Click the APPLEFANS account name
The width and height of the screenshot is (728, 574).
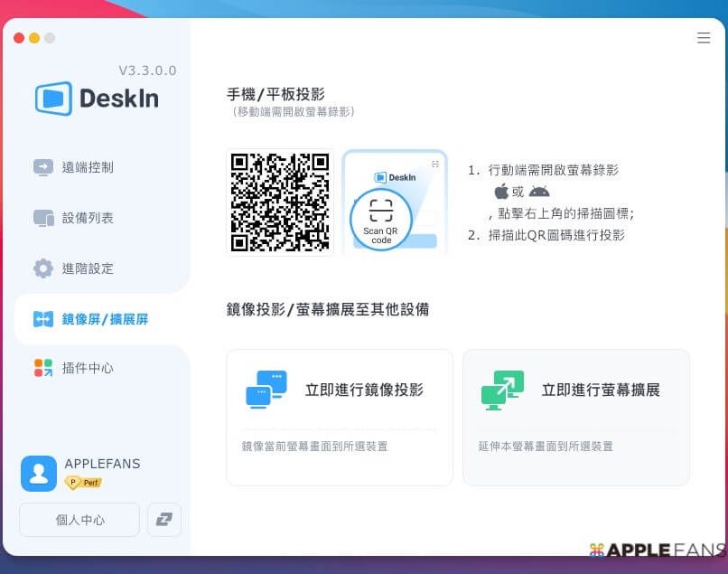point(102,464)
